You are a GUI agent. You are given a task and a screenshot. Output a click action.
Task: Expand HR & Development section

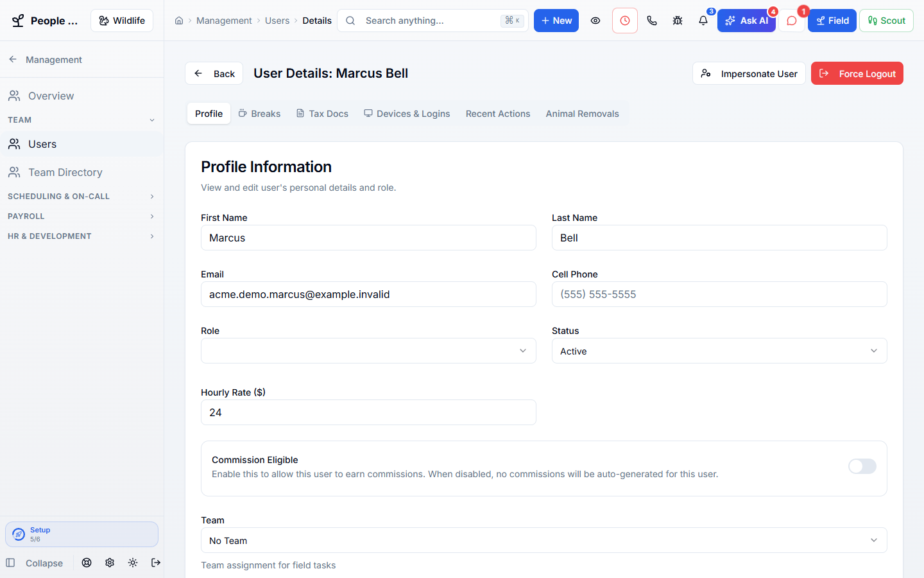(81, 236)
